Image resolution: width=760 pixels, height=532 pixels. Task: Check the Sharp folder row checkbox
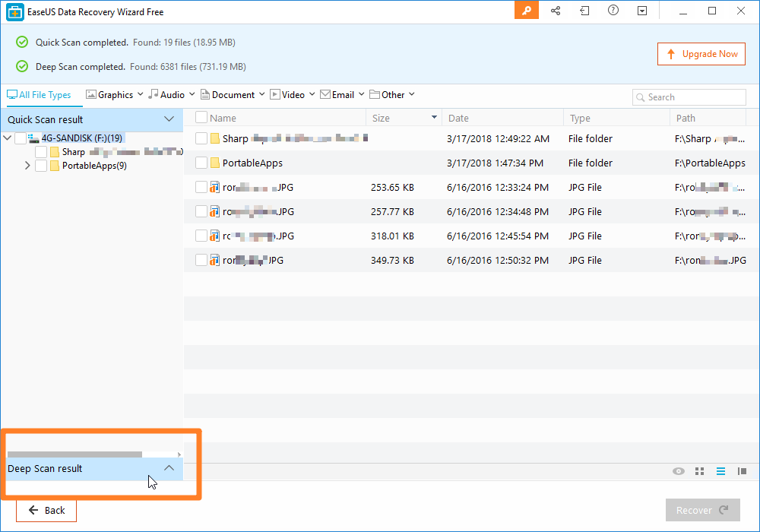[x=201, y=138]
